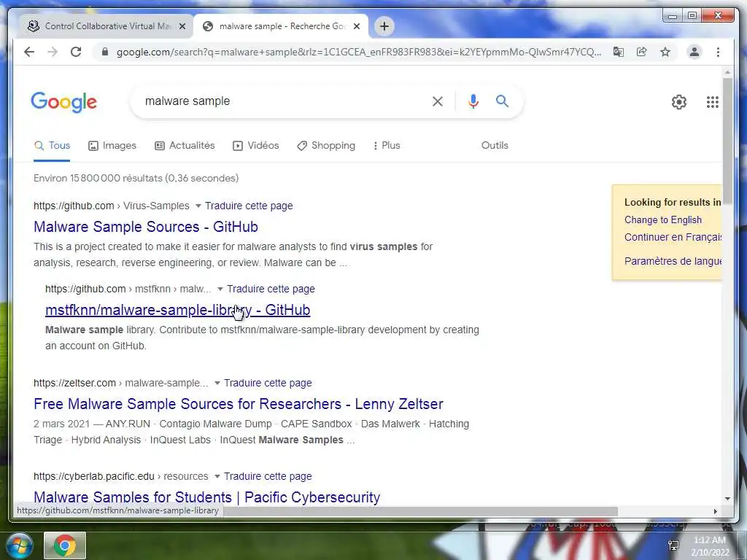Screen dimensions: 747x560
Task: Open Google quick settings gear
Action: [679, 102]
